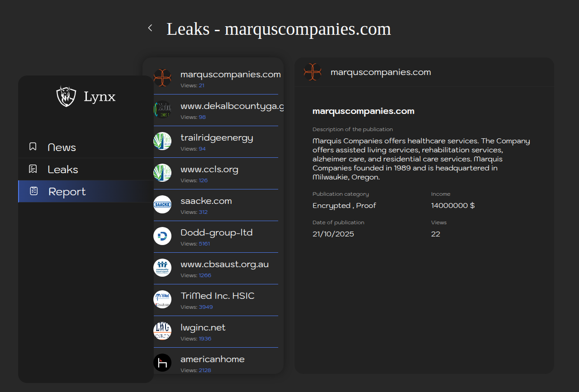Click the saacke.com logo thumbnail

tap(162, 204)
